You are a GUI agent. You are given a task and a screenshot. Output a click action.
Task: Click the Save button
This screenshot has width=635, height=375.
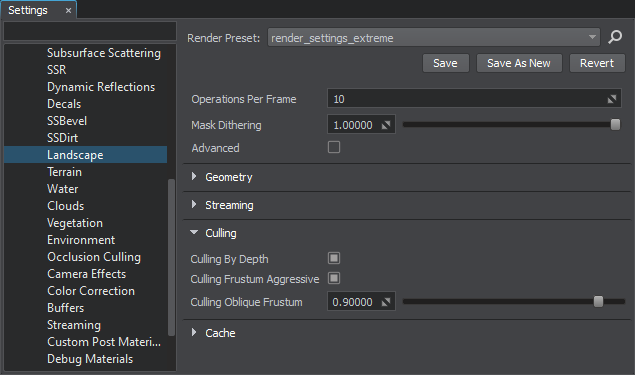click(x=445, y=63)
